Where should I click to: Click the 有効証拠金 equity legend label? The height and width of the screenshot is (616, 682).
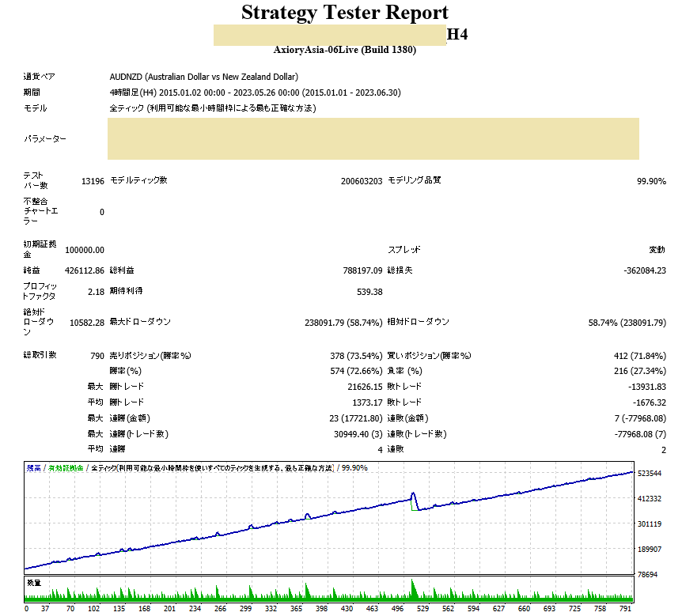66,468
